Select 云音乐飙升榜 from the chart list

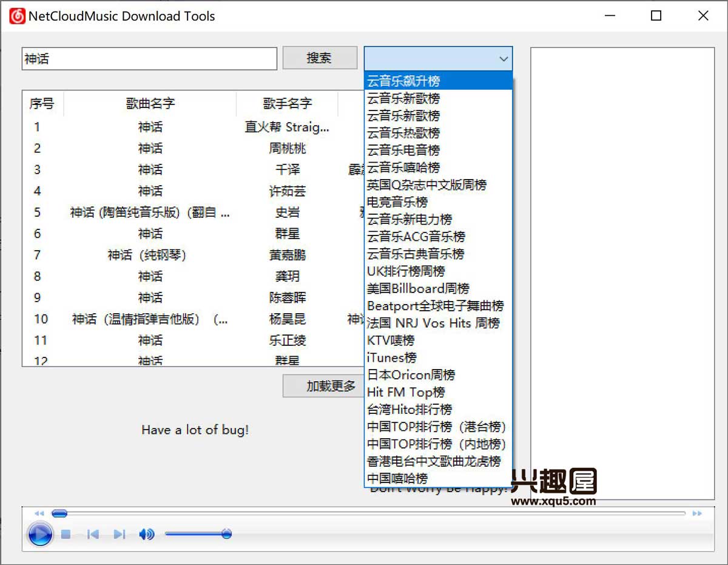[439, 81]
